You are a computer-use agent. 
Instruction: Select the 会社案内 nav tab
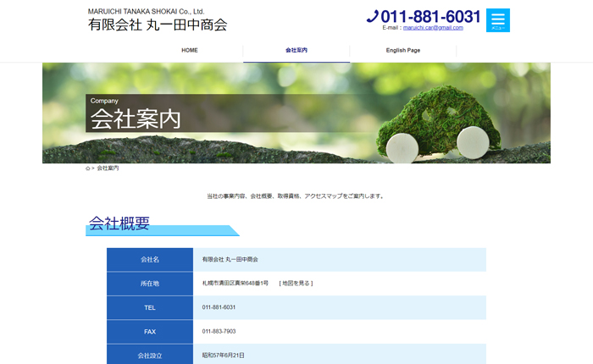coord(296,51)
